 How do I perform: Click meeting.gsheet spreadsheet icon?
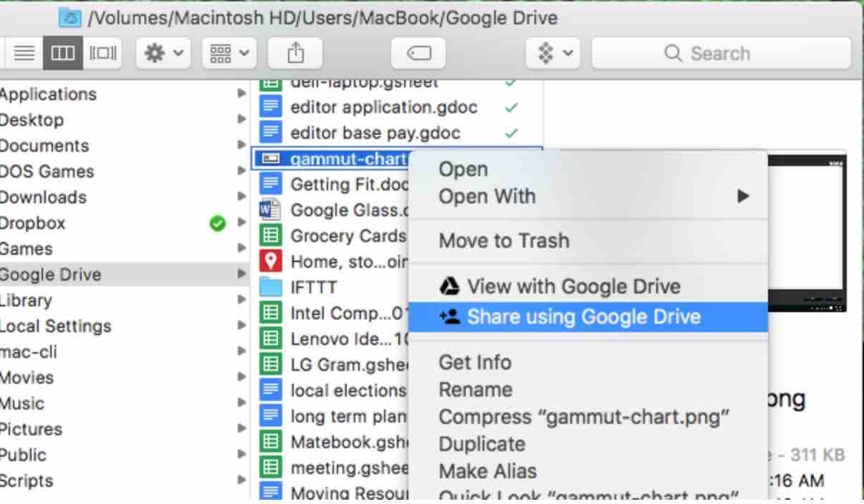tap(270, 467)
